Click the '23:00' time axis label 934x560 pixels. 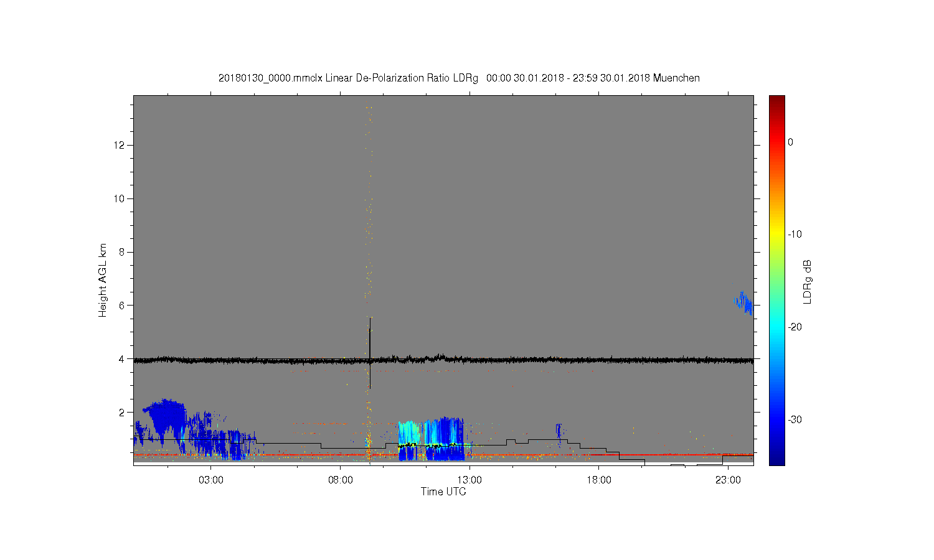click(728, 480)
